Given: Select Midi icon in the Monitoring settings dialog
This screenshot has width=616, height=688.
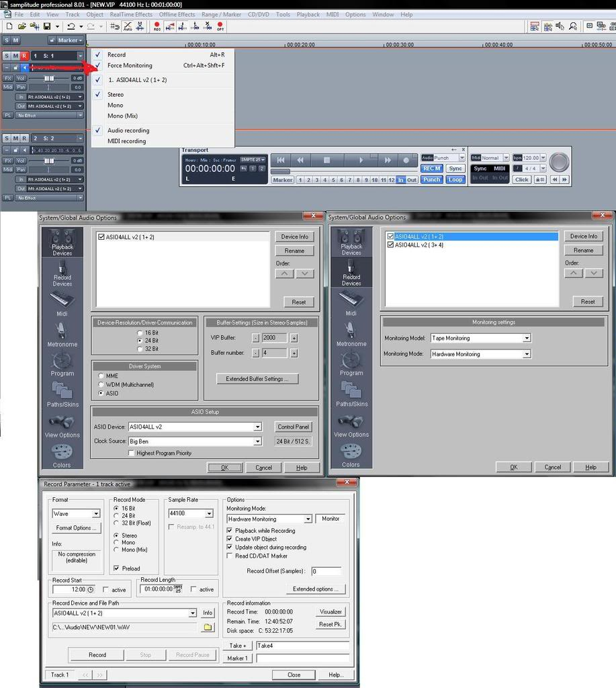Looking at the screenshot, I should 351,303.
